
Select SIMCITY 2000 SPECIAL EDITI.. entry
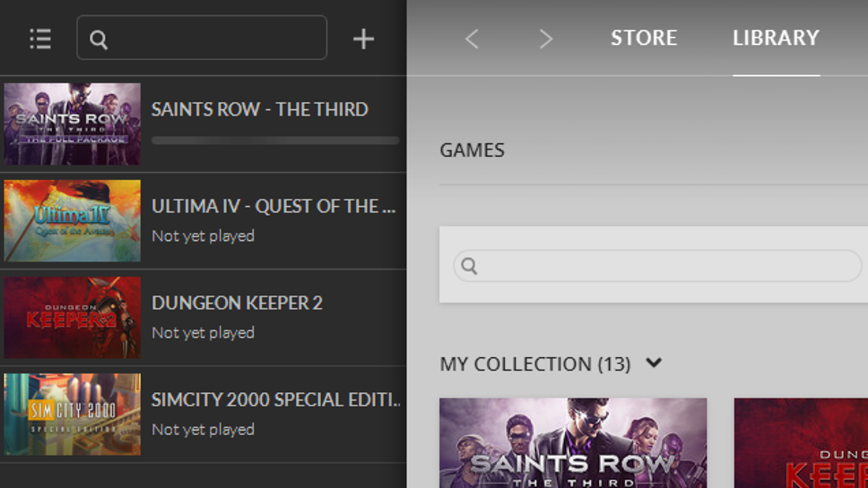pyautogui.click(x=203, y=414)
